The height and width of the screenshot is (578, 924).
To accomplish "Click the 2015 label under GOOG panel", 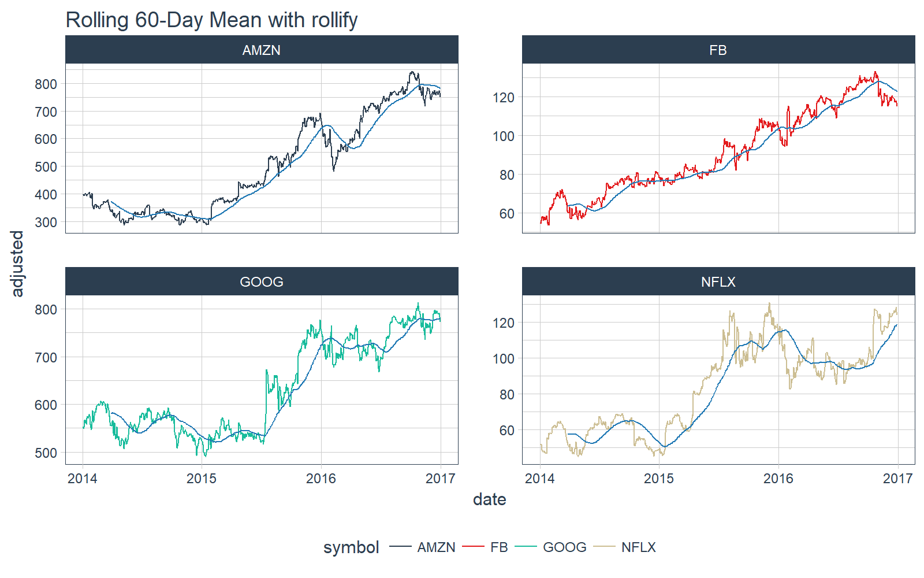I will pyautogui.click(x=202, y=479).
